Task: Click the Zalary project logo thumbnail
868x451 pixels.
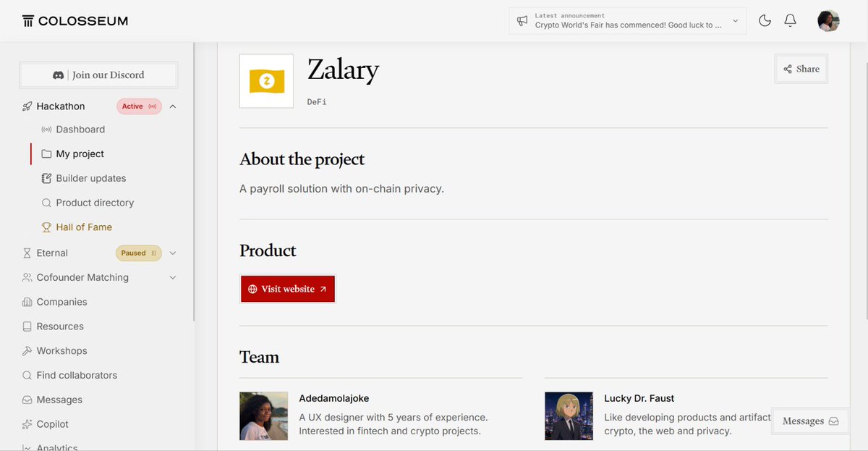Action: (266, 81)
